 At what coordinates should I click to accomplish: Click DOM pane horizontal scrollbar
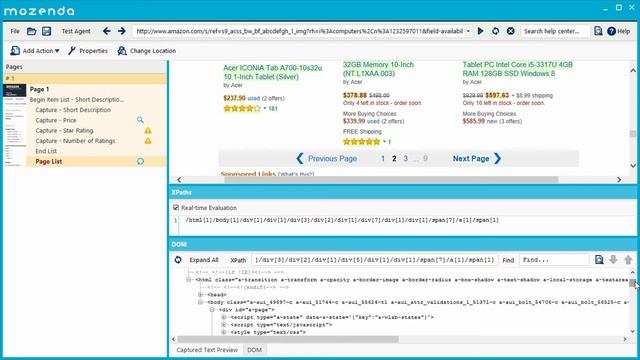[288, 339]
